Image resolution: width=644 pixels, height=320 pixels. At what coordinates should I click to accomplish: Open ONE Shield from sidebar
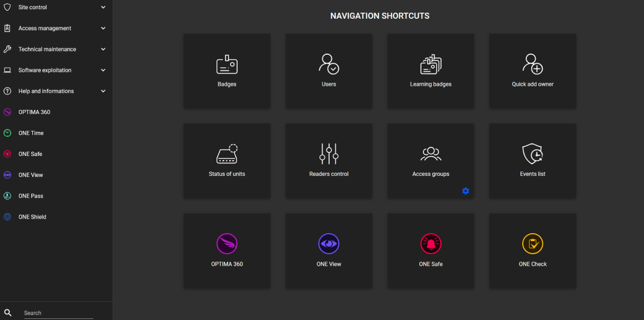32,217
